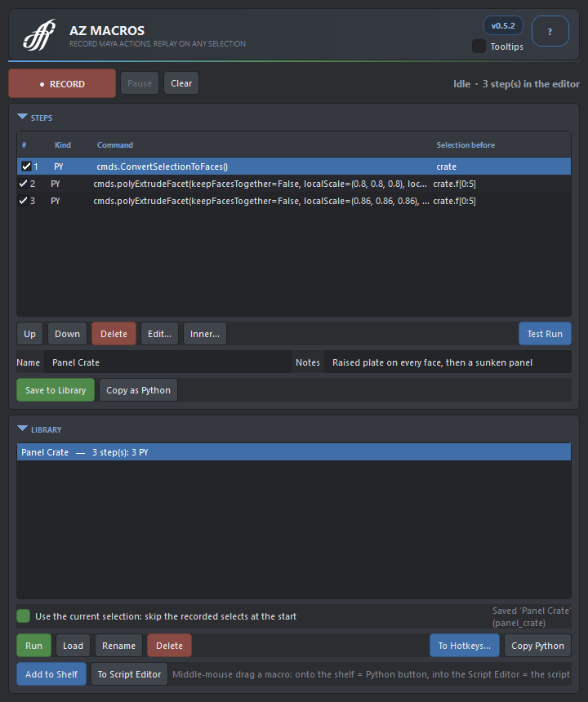Viewport: 588px width, 702px height.
Task: Select the localScale 0.86 polyExtrudeFacet step
Action: pos(294,201)
